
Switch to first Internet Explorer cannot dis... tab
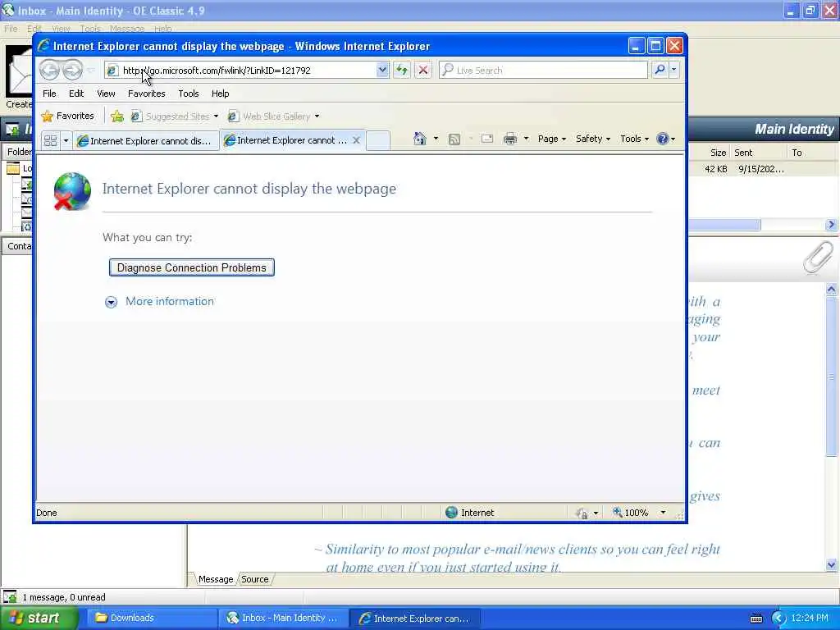pyautogui.click(x=146, y=141)
